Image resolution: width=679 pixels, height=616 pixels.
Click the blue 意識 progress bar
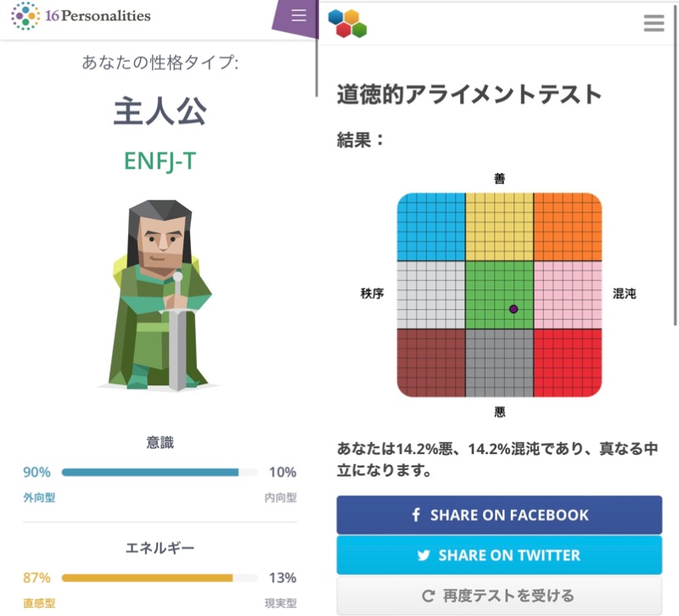[150, 473]
